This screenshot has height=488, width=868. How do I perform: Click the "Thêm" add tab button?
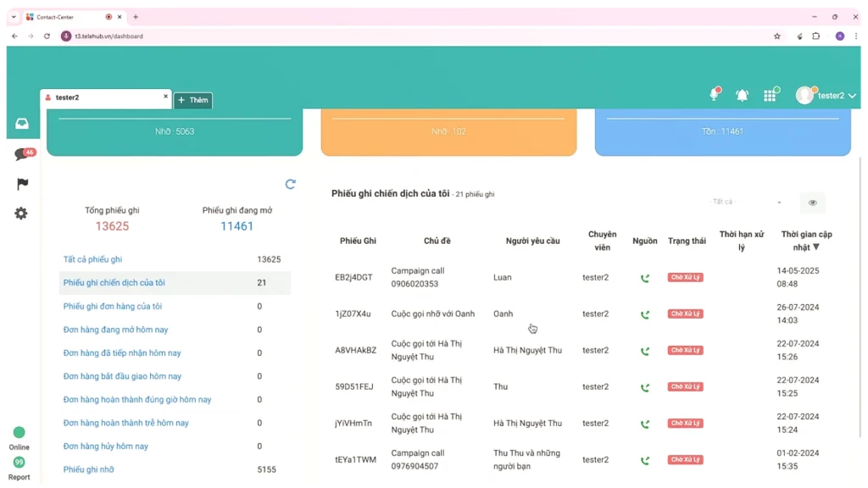pos(193,100)
